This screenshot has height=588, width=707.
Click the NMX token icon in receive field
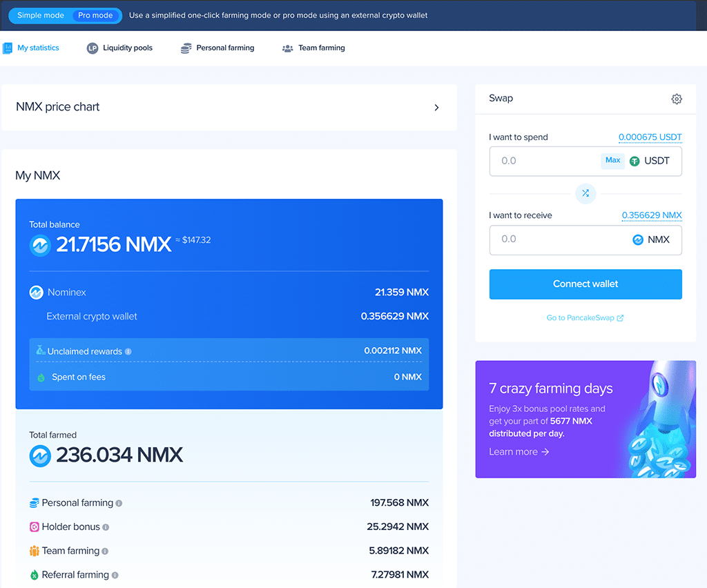click(x=638, y=239)
